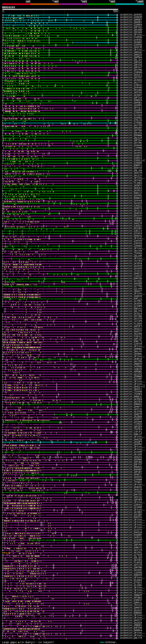Screen dimensions: 146x644
Task: Click the label UniRef100_B3M937
Action: [x=131, y=600]
